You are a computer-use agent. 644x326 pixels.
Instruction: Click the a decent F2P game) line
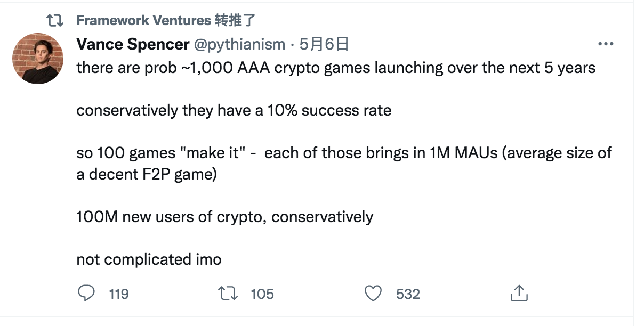pos(147,175)
